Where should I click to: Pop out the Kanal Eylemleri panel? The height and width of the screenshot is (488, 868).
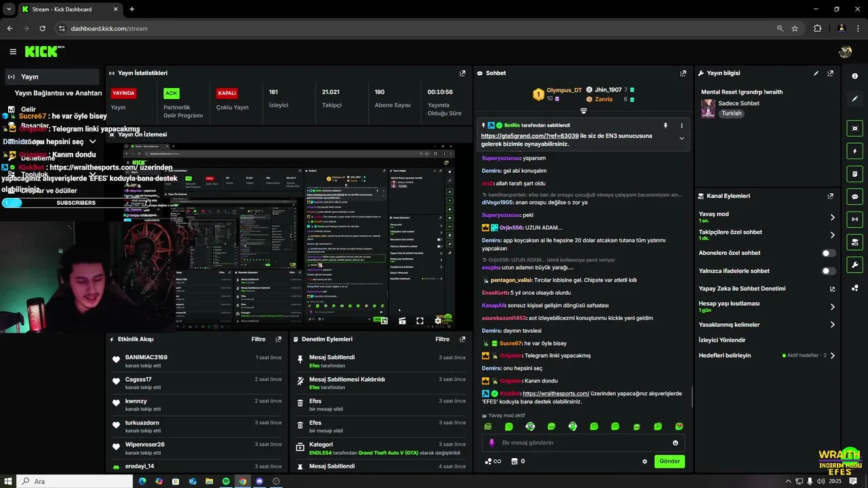click(830, 196)
